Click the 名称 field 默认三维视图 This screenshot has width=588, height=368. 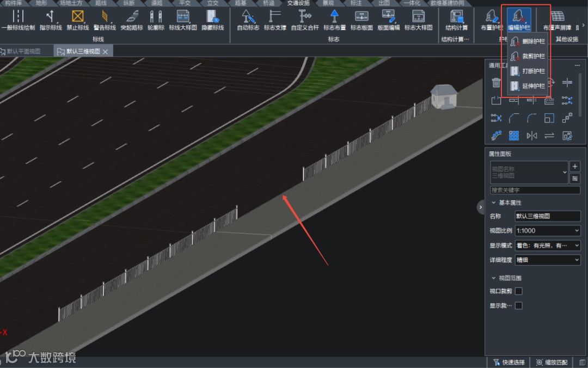point(548,216)
